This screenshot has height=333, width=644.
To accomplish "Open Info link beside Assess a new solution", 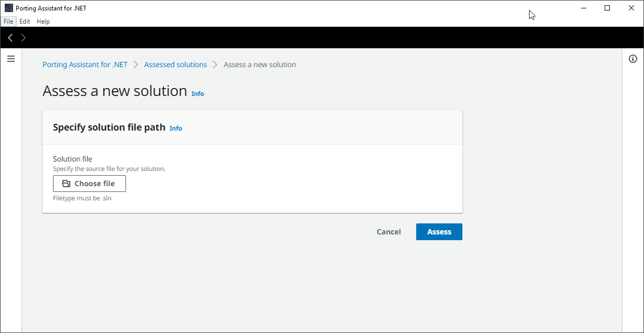I will 197,93.
